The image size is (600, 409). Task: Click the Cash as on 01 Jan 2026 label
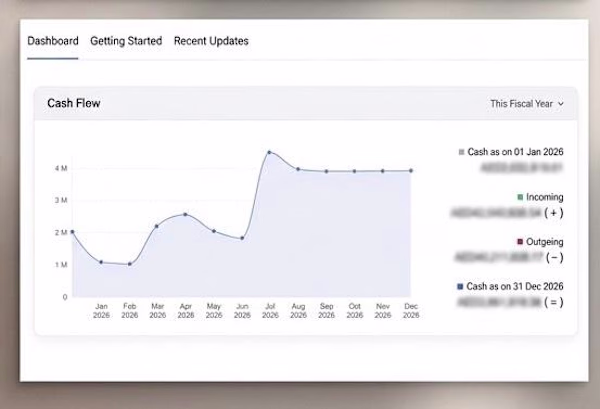tap(515, 152)
